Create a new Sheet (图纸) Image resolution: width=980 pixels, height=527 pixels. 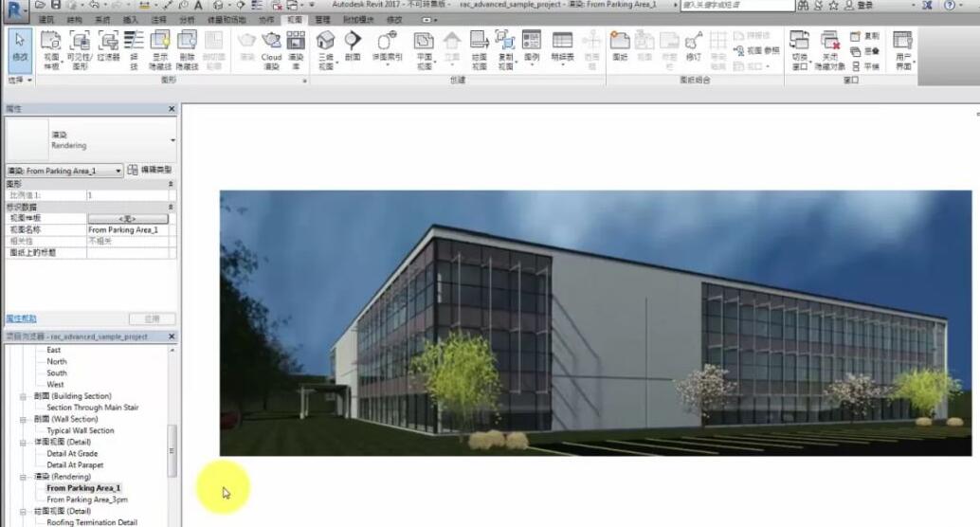pyautogui.click(x=620, y=46)
